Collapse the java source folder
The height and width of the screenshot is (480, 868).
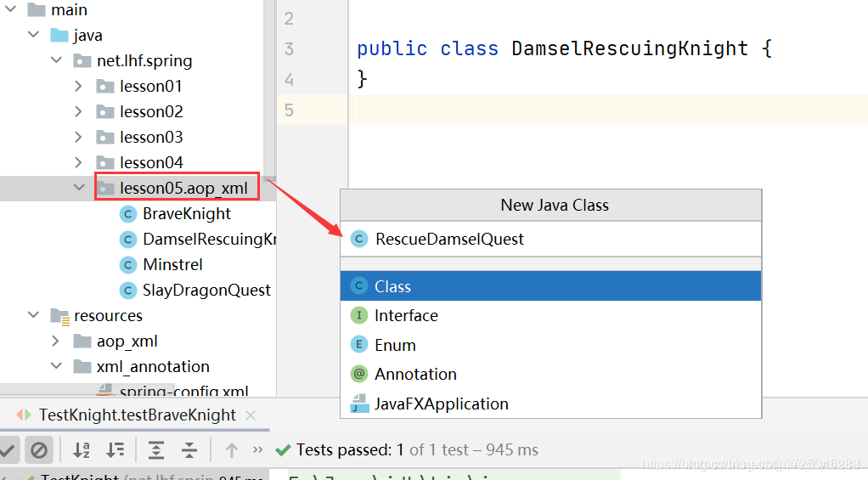pos(33,34)
